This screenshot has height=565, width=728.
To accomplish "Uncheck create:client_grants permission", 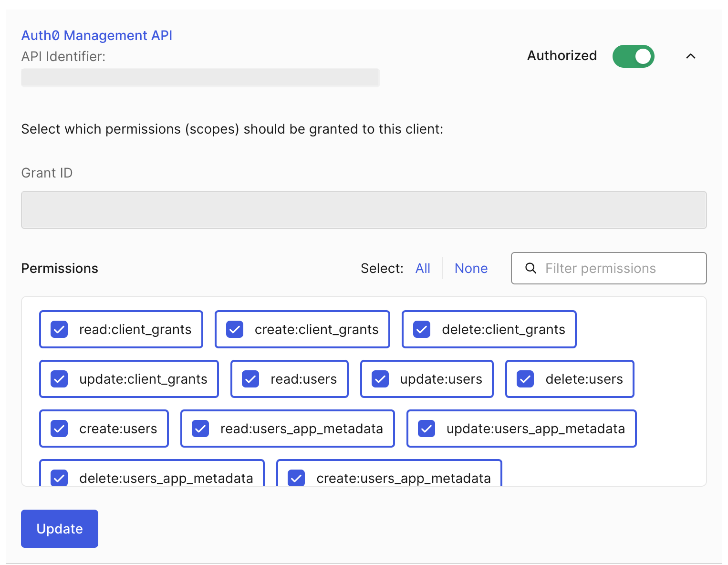I will coord(235,329).
